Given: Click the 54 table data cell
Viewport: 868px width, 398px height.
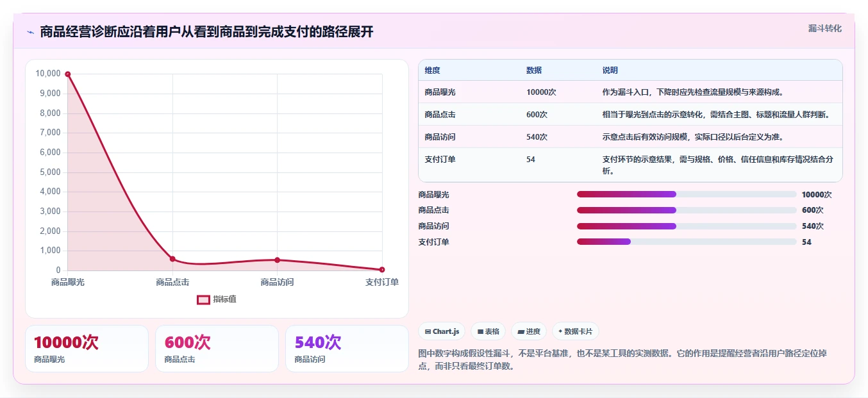Looking at the screenshot, I should (531, 160).
